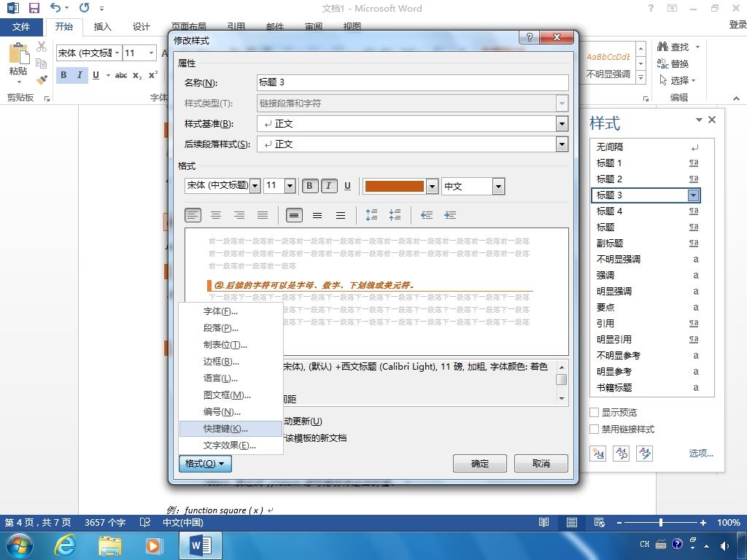747x560 pixels.
Task: Open the 样式基准 dropdown
Action: pos(562,124)
